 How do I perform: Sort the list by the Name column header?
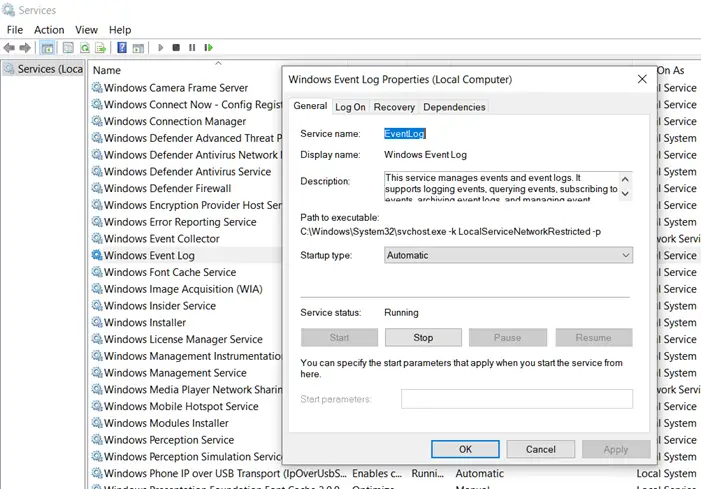[x=107, y=70]
